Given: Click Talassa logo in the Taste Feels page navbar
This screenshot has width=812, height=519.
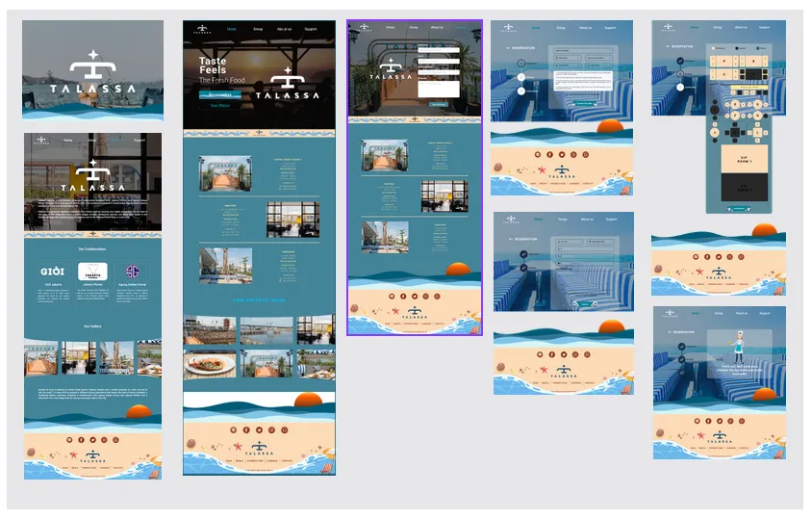Looking at the screenshot, I should coord(202,29).
